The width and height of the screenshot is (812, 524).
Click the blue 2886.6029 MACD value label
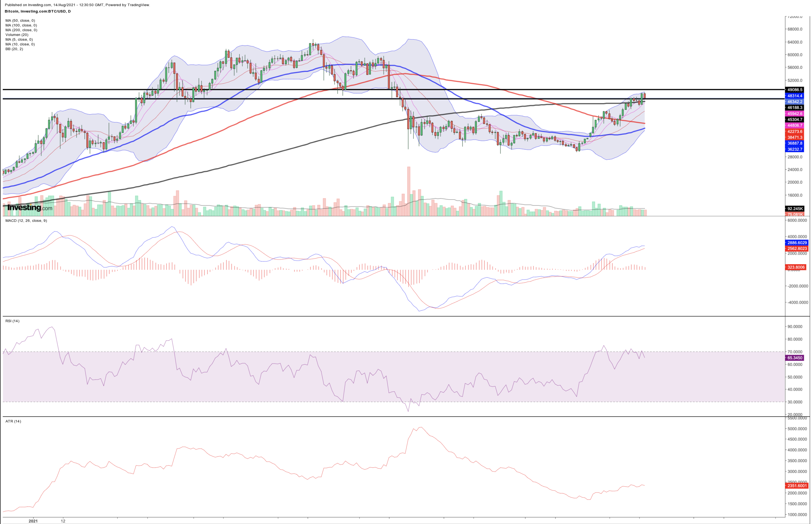pyautogui.click(x=797, y=243)
